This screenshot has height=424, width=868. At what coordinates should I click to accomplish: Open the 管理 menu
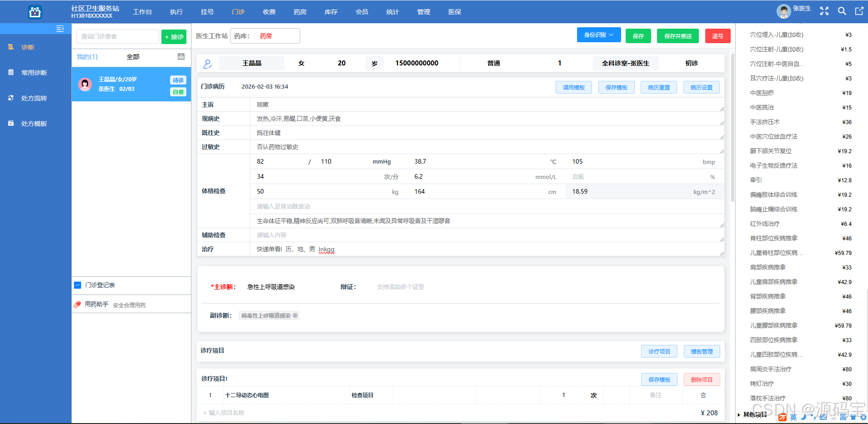424,12
